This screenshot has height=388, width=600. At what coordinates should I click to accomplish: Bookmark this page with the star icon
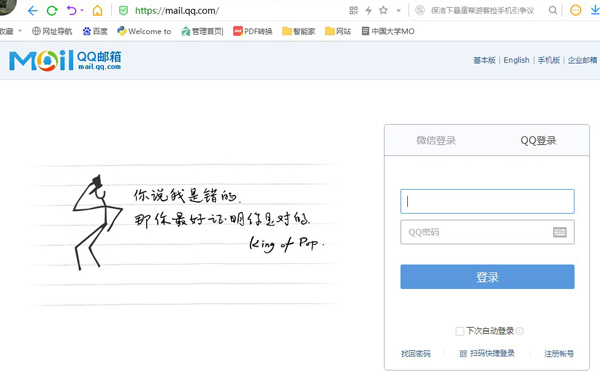click(x=383, y=10)
